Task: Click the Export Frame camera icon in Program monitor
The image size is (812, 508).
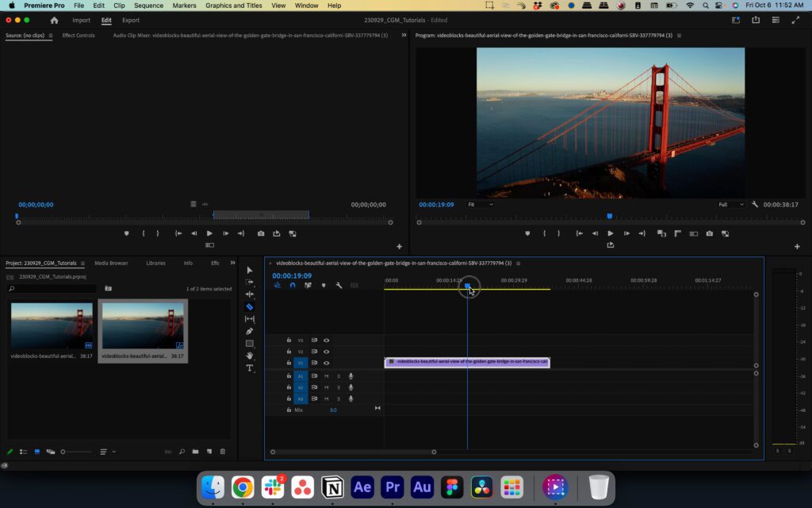Action: click(709, 233)
